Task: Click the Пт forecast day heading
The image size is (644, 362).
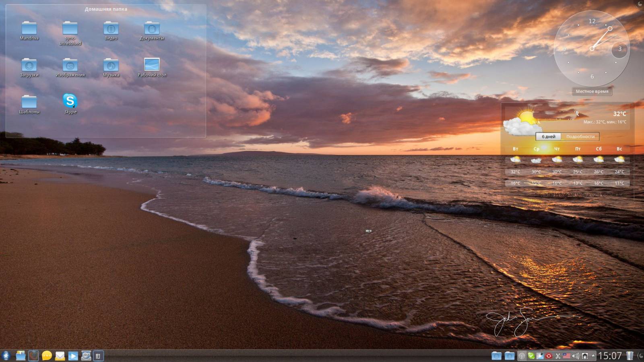Action: 578,149
